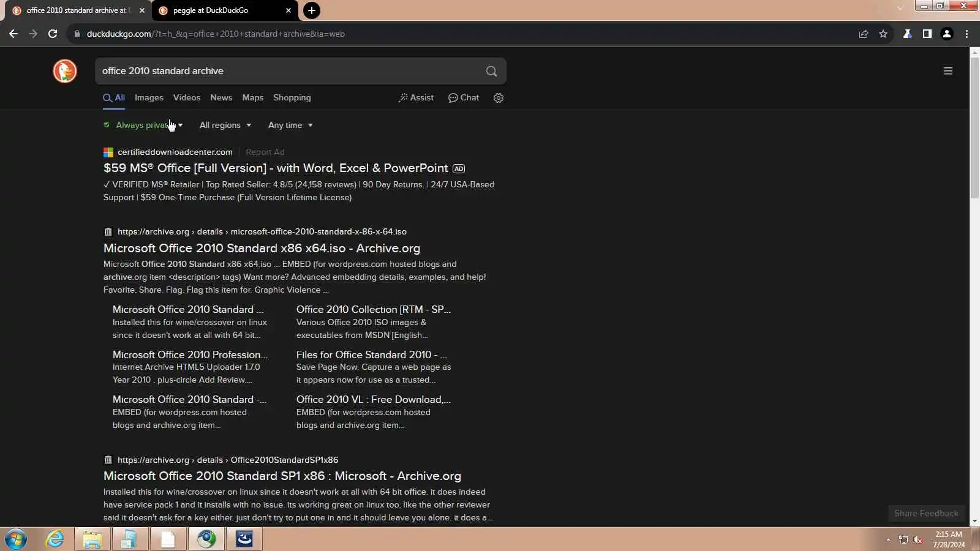Click the scrollbar up arrow
The image size is (980, 551).
974,52
